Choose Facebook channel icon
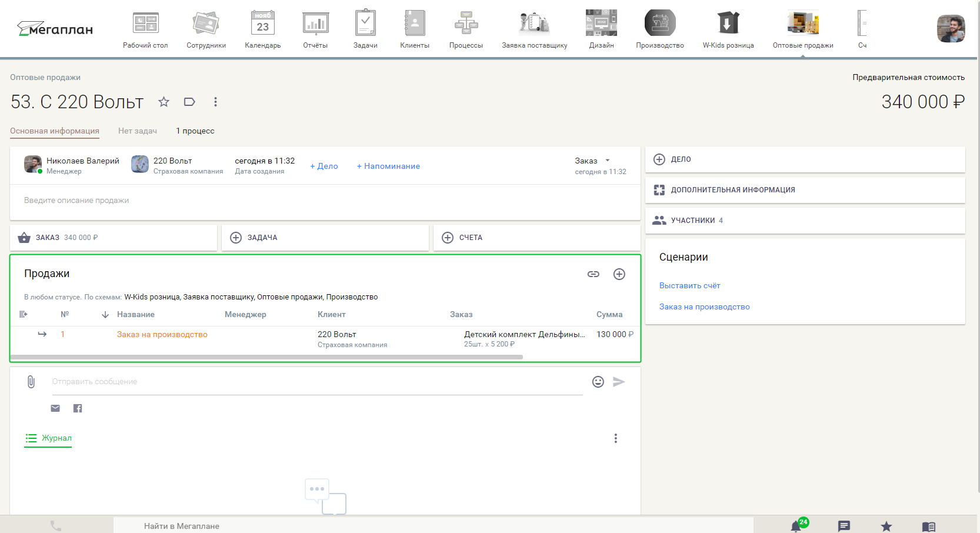This screenshot has width=980, height=533. click(78, 408)
